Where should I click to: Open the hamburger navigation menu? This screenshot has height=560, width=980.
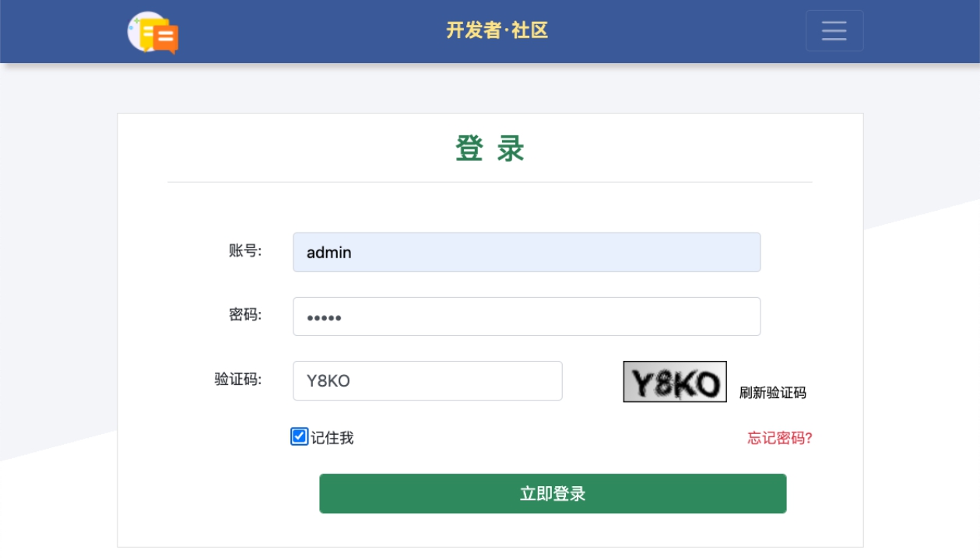pyautogui.click(x=834, y=31)
